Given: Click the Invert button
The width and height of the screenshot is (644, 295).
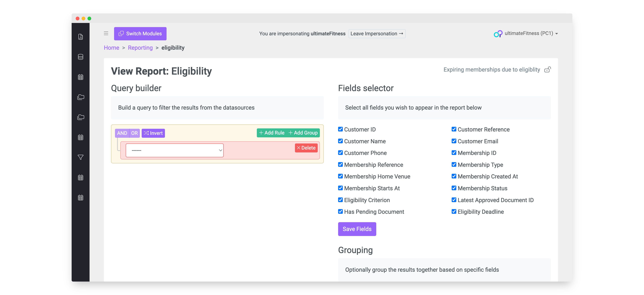Looking at the screenshot, I should point(153,133).
